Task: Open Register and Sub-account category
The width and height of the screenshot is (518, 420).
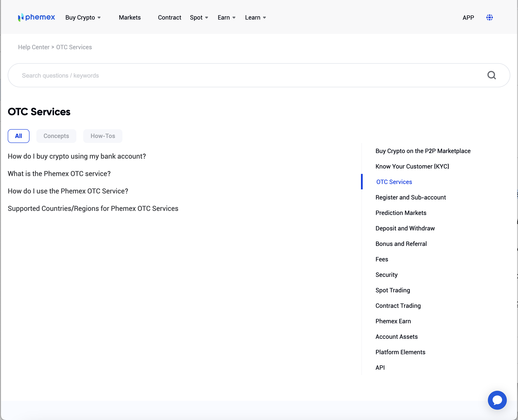Action: (x=410, y=197)
